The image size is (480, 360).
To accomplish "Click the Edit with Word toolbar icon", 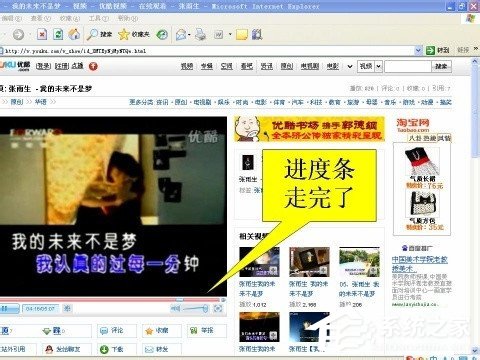I will point(219,34).
